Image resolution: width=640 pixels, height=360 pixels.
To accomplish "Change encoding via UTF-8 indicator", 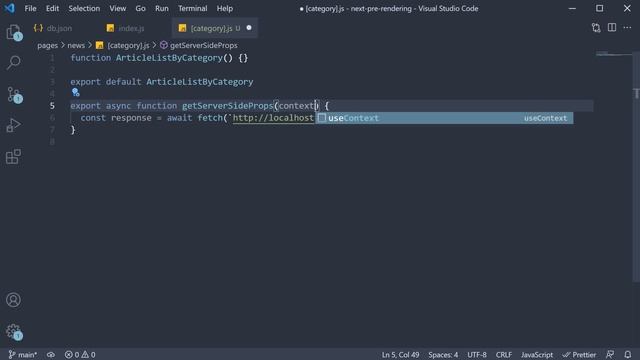I will [477, 355].
